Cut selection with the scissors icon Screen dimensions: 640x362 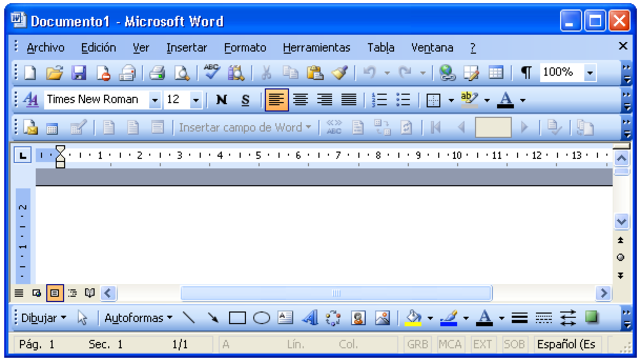pyautogui.click(x=266, y=73)
